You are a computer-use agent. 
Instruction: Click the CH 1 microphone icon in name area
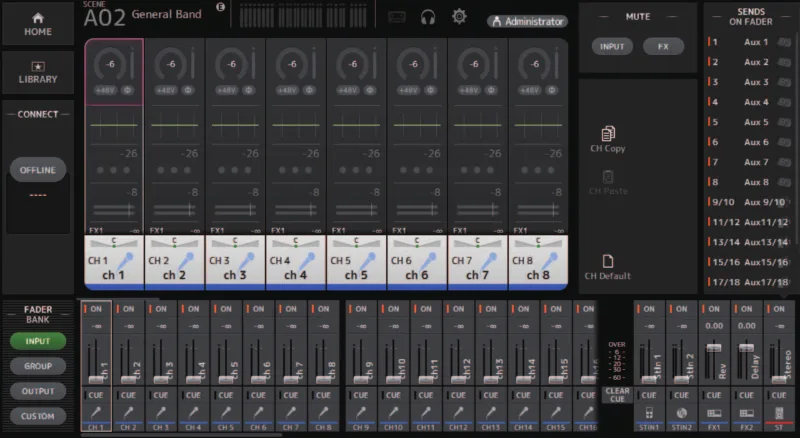126,260
